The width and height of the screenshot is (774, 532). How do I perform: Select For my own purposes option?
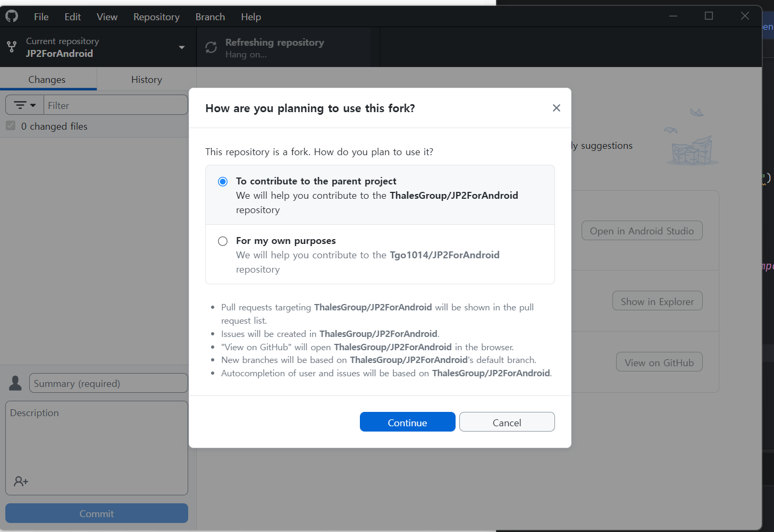point(223,241)
